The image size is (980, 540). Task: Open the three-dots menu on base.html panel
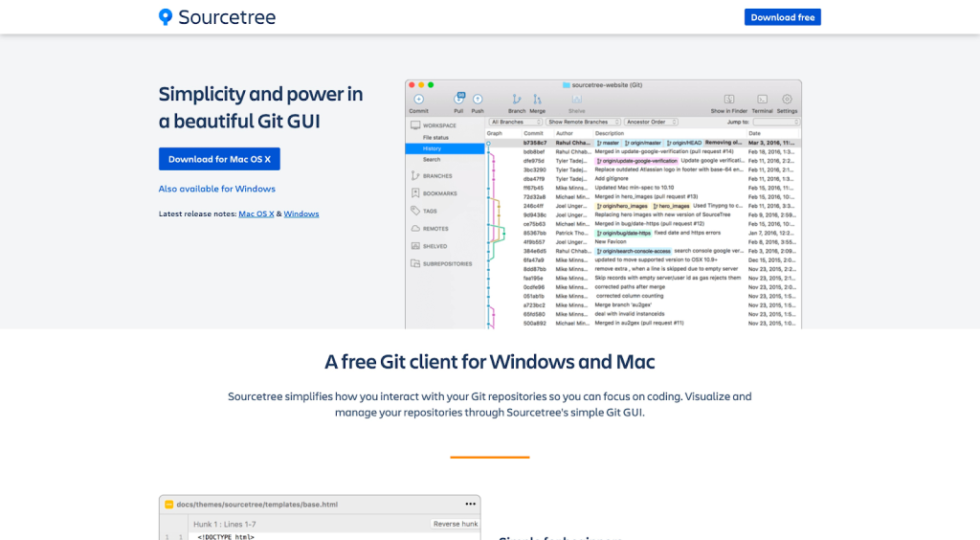pyautogui.click(x=470, y=504)
